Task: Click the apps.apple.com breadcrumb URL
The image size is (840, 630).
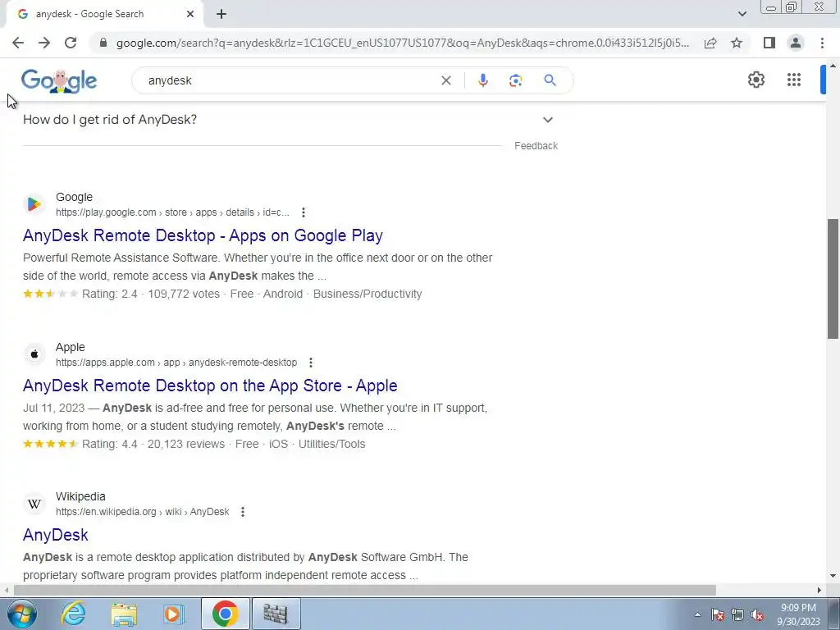Action: (176, 363)
